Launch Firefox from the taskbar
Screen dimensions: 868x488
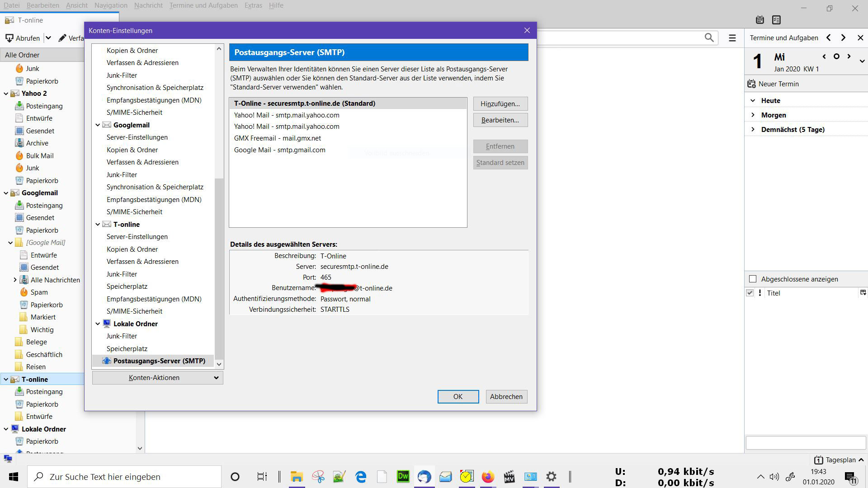(x=488, y=477)
